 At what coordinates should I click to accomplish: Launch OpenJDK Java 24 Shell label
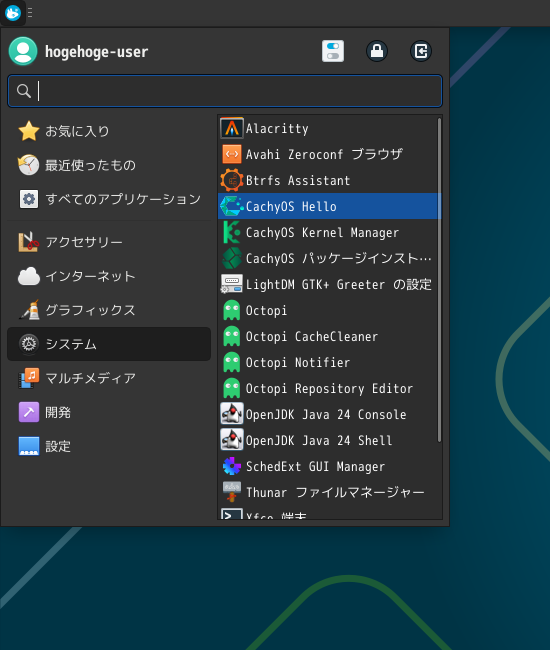319,441
